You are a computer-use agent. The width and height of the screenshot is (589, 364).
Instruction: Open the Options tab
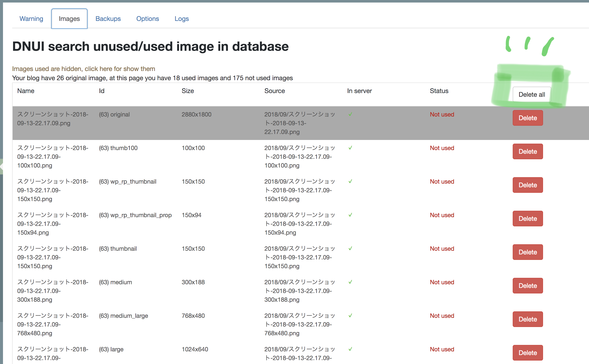(x=148, y=19)
